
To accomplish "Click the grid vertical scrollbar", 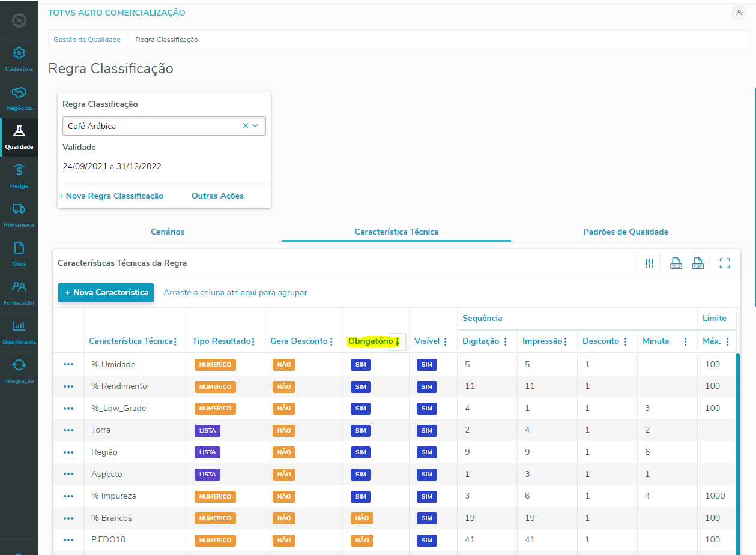I will point(737,454).
